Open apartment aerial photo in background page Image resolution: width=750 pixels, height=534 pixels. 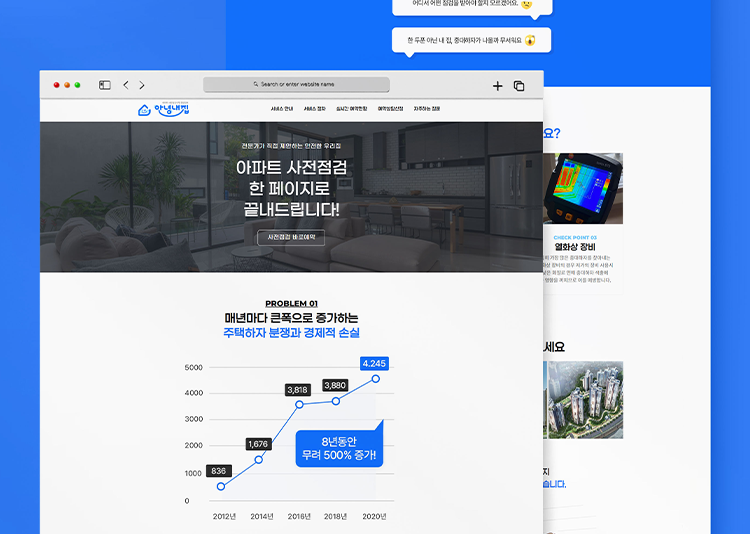[585, 400]
